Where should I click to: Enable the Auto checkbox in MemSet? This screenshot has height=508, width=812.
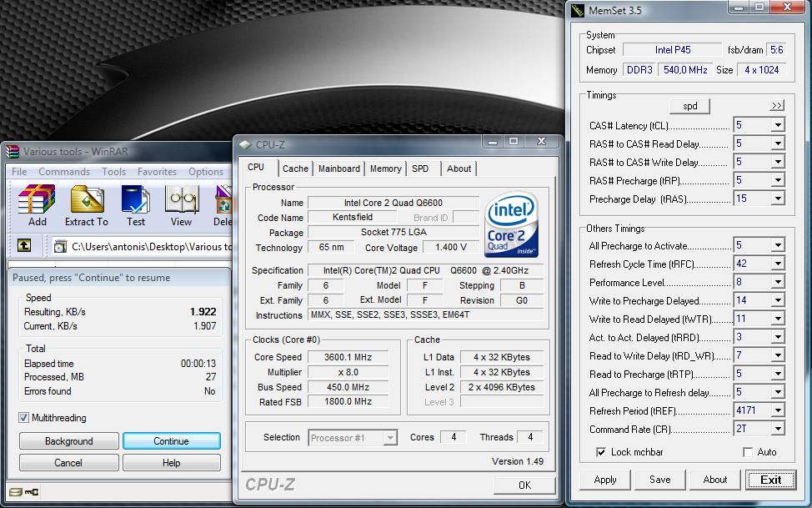coord(748,452)
